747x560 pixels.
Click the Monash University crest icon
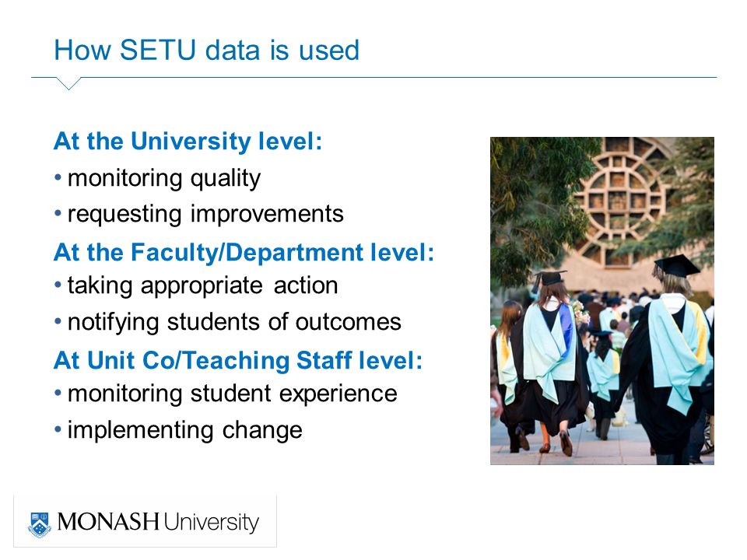click(x=40, y=525)
